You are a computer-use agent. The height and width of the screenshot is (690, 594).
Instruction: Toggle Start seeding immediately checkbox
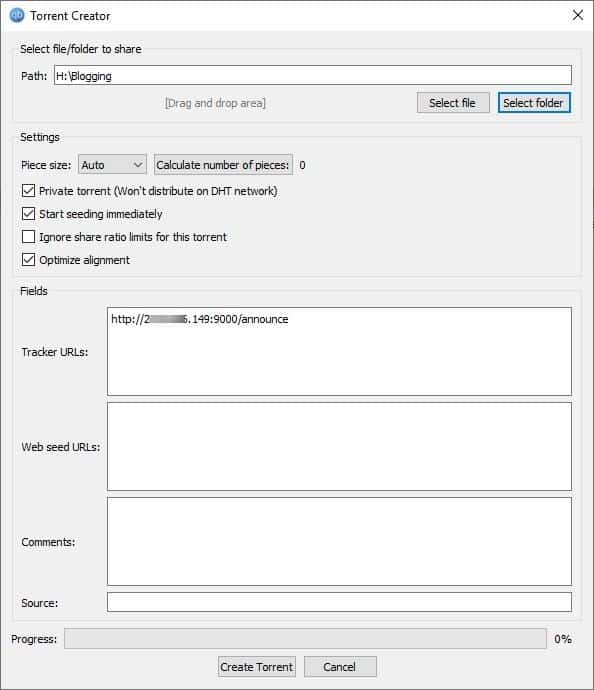coord(29,214)
